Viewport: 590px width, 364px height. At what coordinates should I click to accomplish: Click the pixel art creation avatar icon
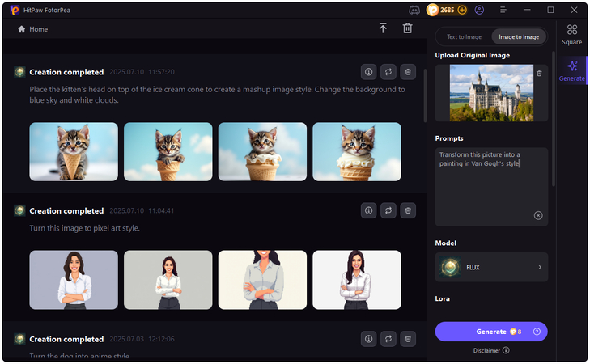tap(19, 210)
